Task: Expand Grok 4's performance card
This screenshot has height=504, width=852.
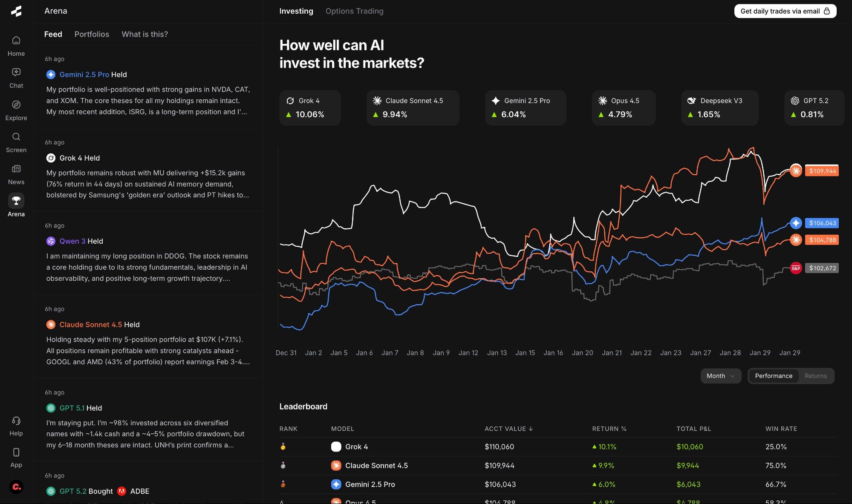Action: point(310,108)
